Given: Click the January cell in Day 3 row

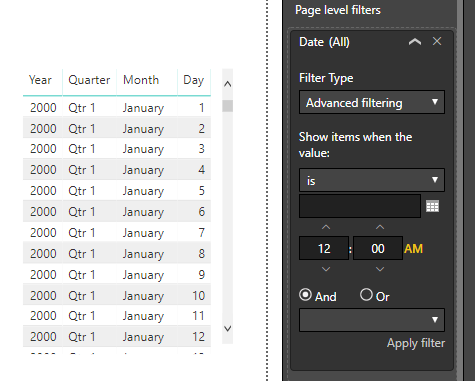Looking at the screenshot, I should click(x=143, y=149).
